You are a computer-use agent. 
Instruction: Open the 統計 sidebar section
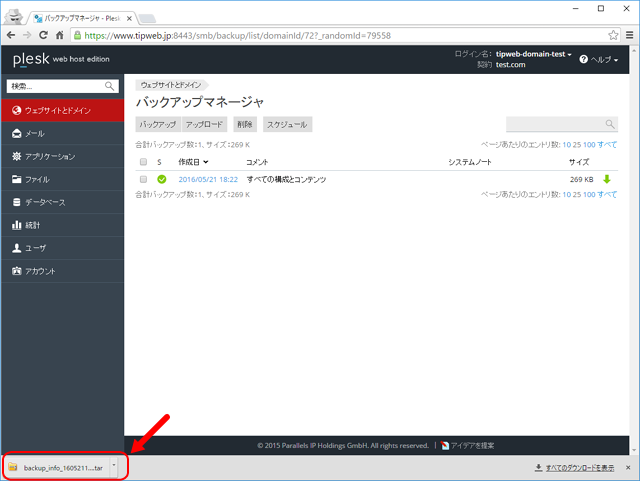62,225
